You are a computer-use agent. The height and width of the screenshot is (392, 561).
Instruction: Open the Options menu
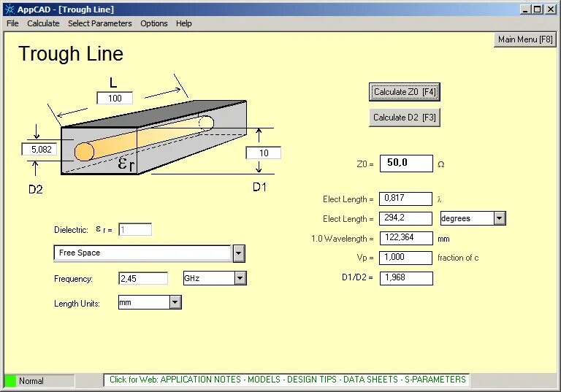154,23
